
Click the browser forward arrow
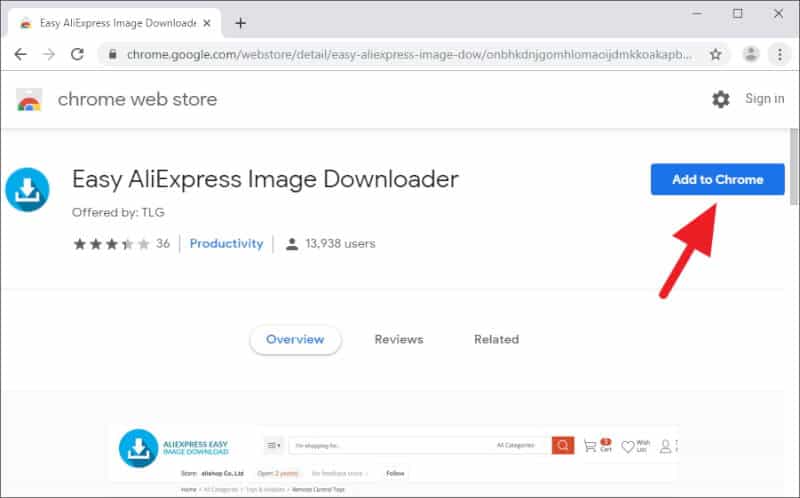click(x=49, y=54)
